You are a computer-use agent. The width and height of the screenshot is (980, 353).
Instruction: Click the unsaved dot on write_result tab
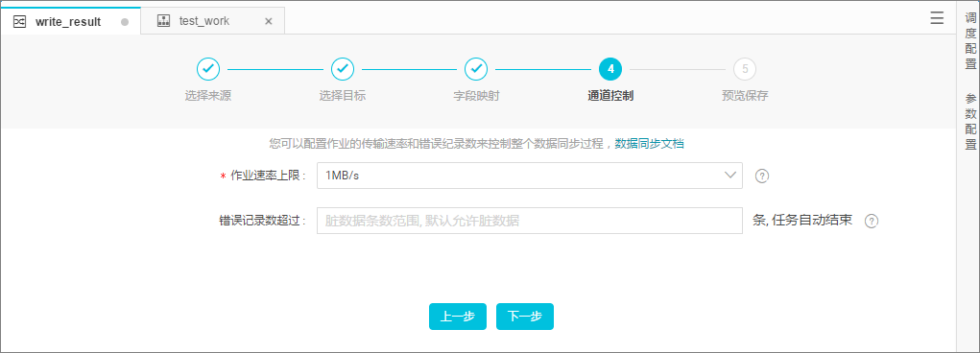[125, 22]
